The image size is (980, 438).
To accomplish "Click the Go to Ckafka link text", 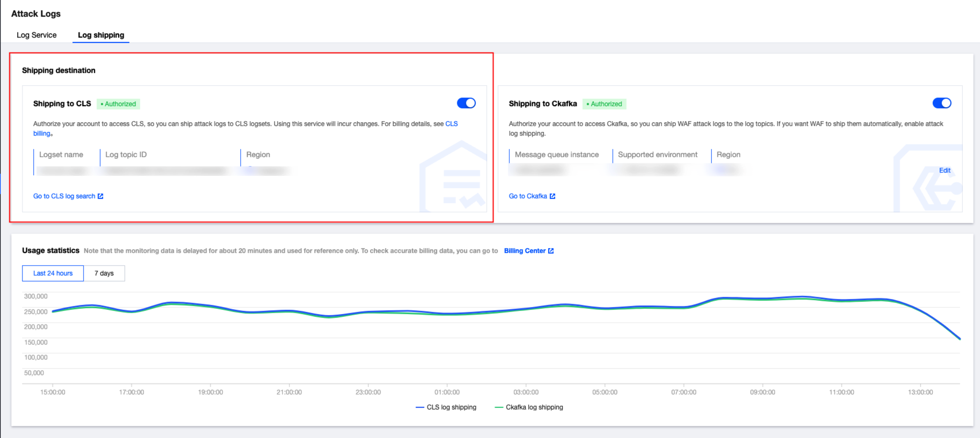I will 528,196.
